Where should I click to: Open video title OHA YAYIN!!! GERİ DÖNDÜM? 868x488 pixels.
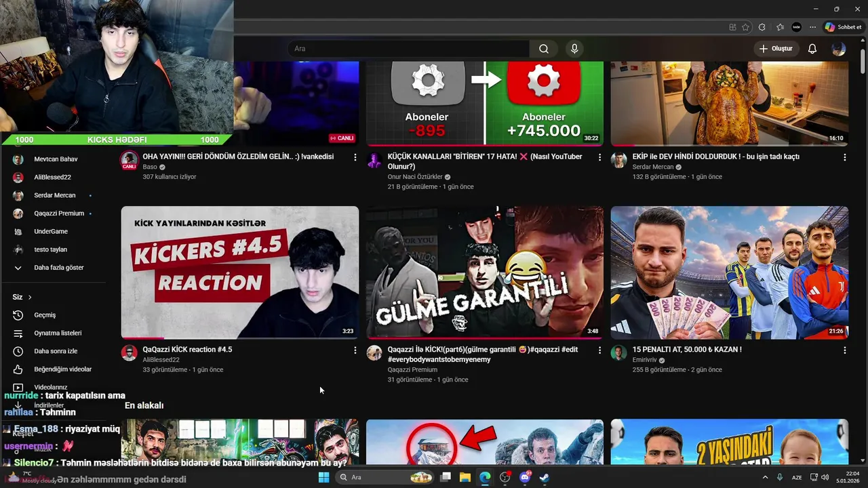coord(238,157)
